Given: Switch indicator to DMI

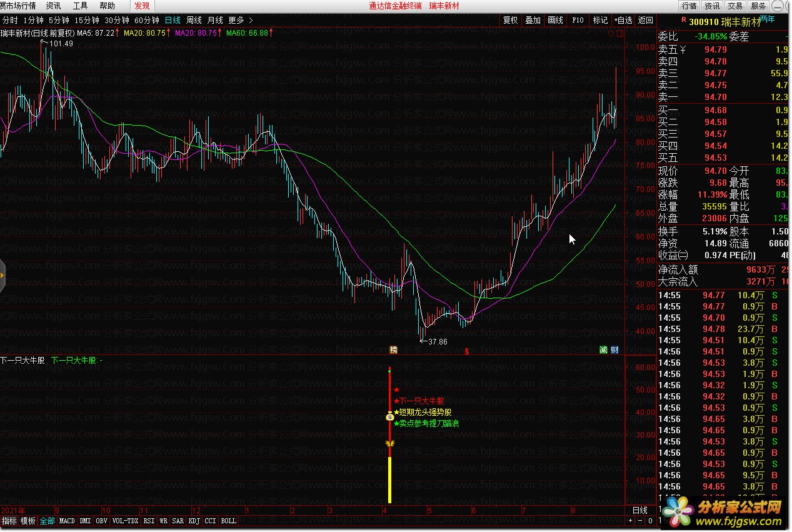Looking at the screenshot, I should tap(85, 521).
